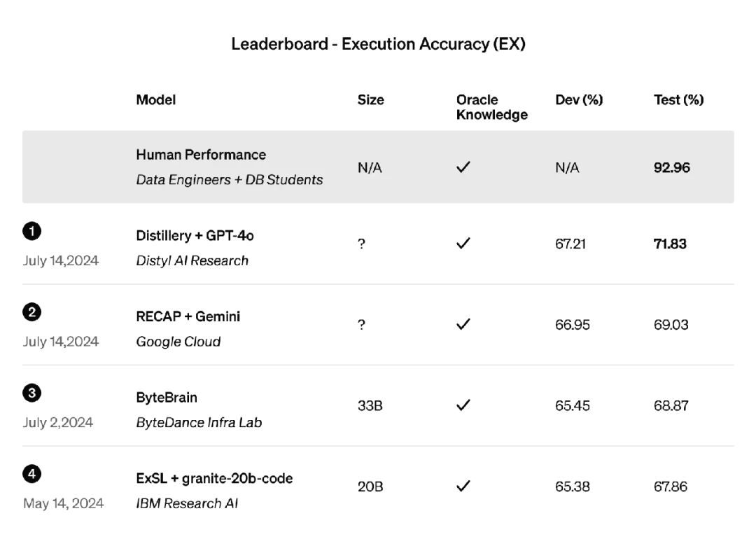Click the rank 1 badge icon
Image resolution: width=756 pixels, height=560 pixels.
point(32,231)
